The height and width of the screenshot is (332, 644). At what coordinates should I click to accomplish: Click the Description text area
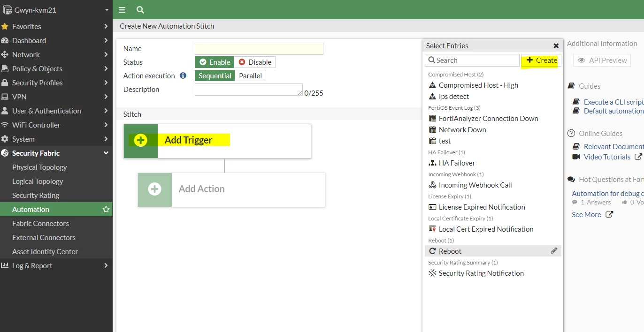pyautogui.click(x=249, y=90)
